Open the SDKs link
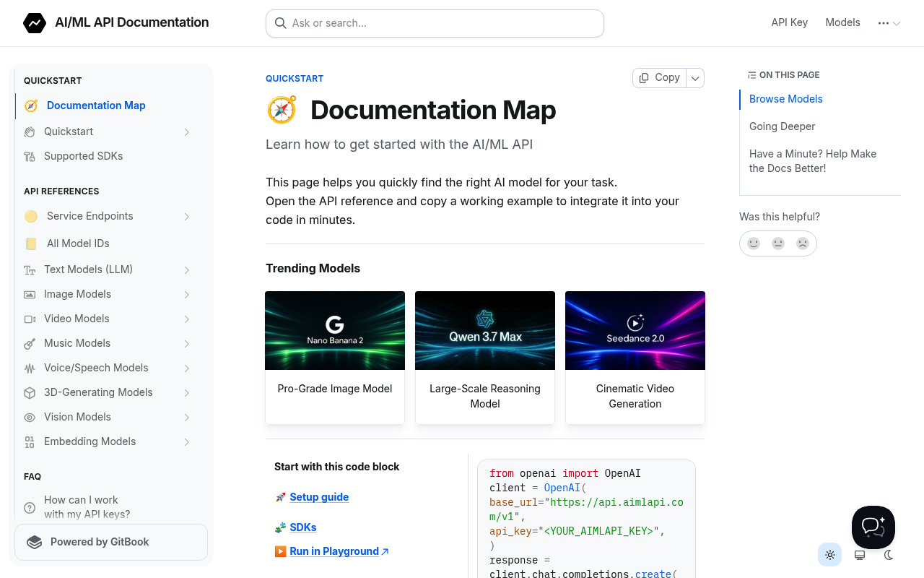 (303, 527)
